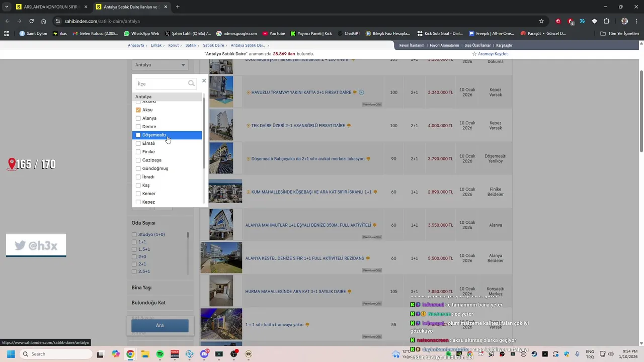Open the Antalya province dropdown
The image size is (644, 362).
(160, 65)
